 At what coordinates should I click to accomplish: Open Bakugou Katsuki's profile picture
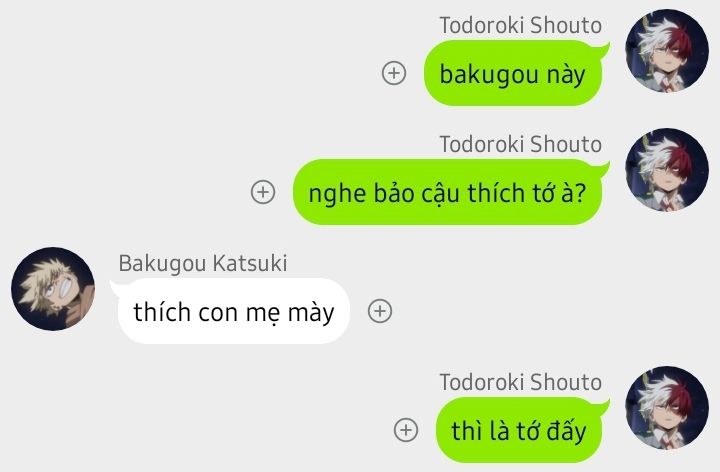[x=53, y=289]
